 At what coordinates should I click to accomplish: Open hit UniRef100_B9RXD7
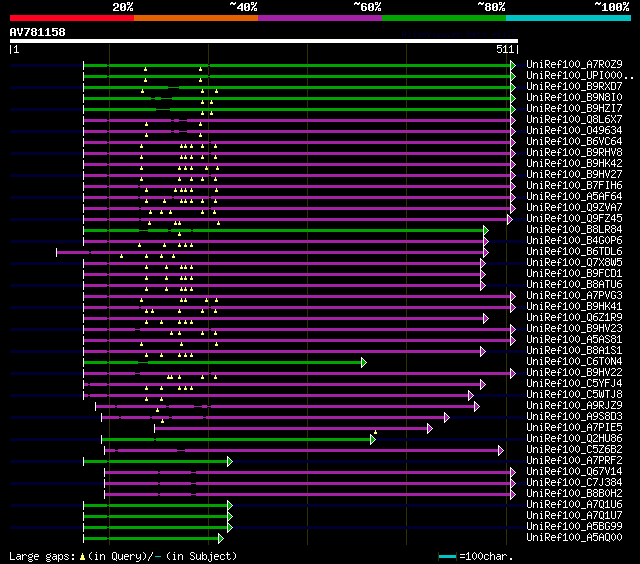(x=574, y=87)
